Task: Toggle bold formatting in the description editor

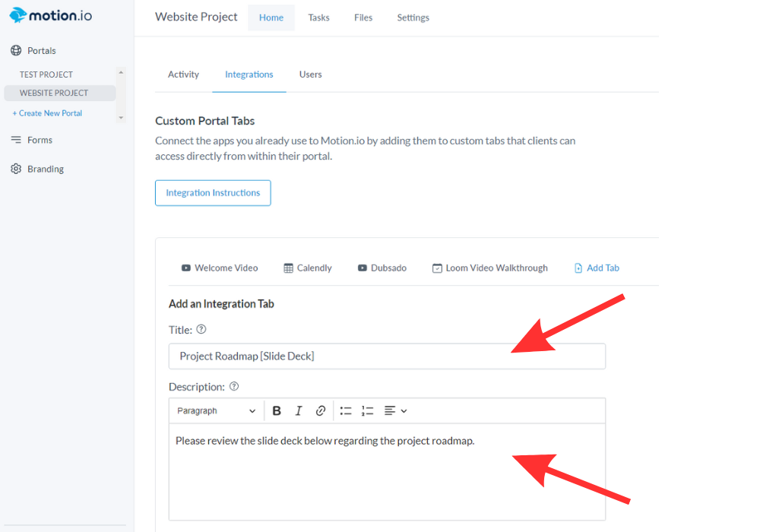Action: tap(277, 411)
